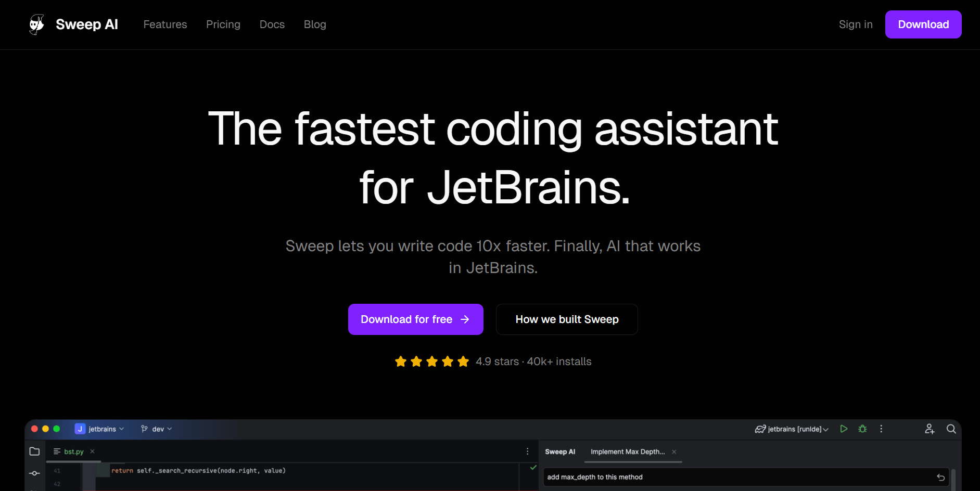Click the Download for free button

pyautogui.click(x=415, y=319)
